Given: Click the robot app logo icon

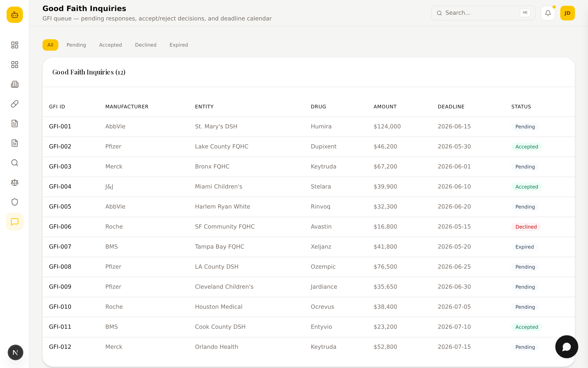Looking at the screenshot, I should (14, 15).
